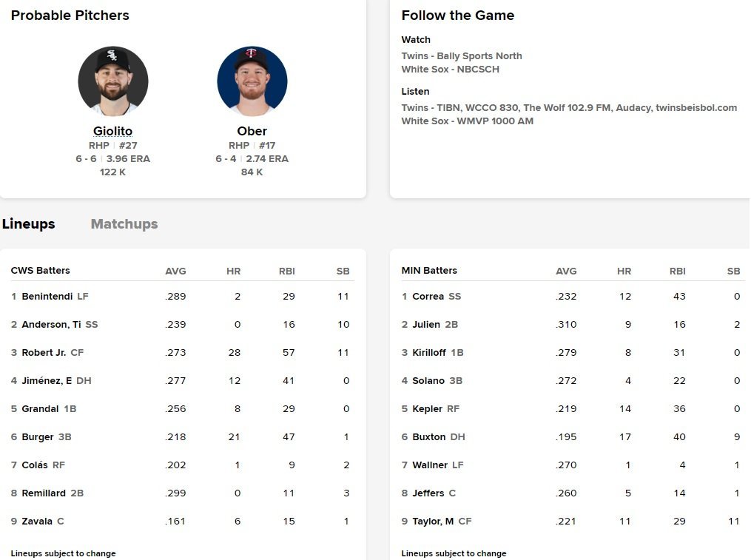
Task: Open Zavala's player page
Action: coord(37,522)
